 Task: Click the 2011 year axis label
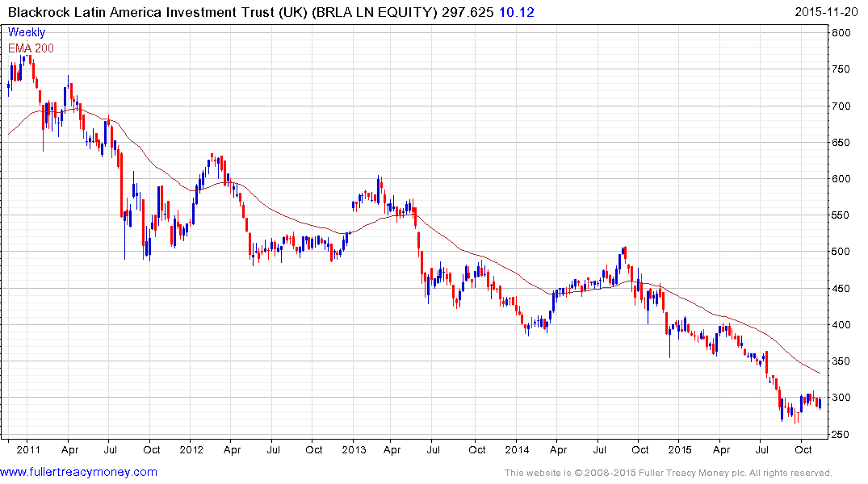tap(28, 449)
